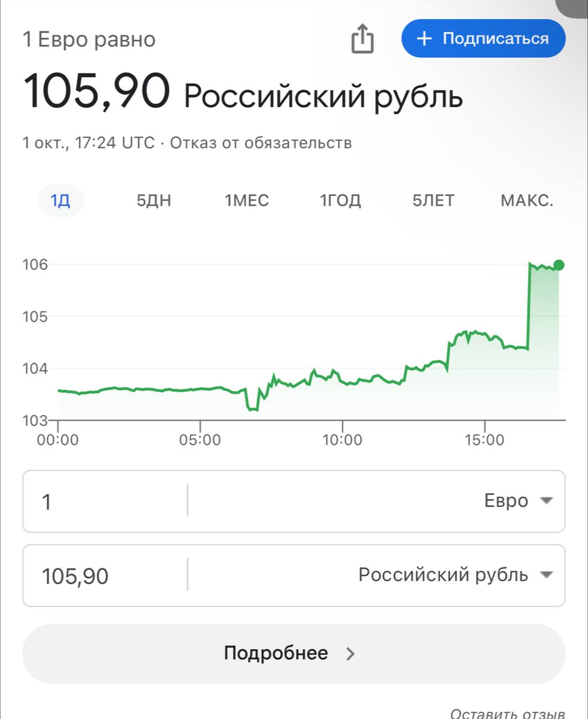Click the chevron arrow next to Подробнее
This screenshot has width=588, height=719.
tap(350, 653)
